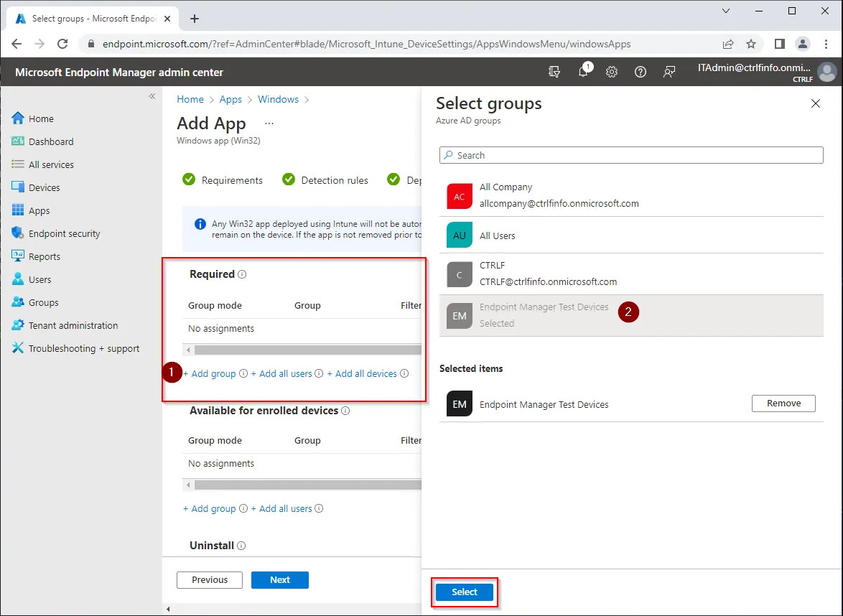Bookmark this page with the star
843x616 pixels.
point(751,44)
